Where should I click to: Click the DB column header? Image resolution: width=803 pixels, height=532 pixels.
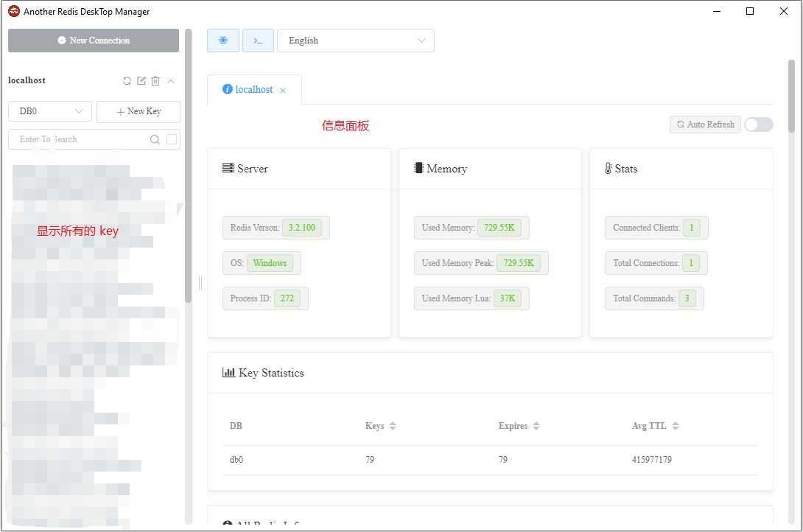click(236, 426)
